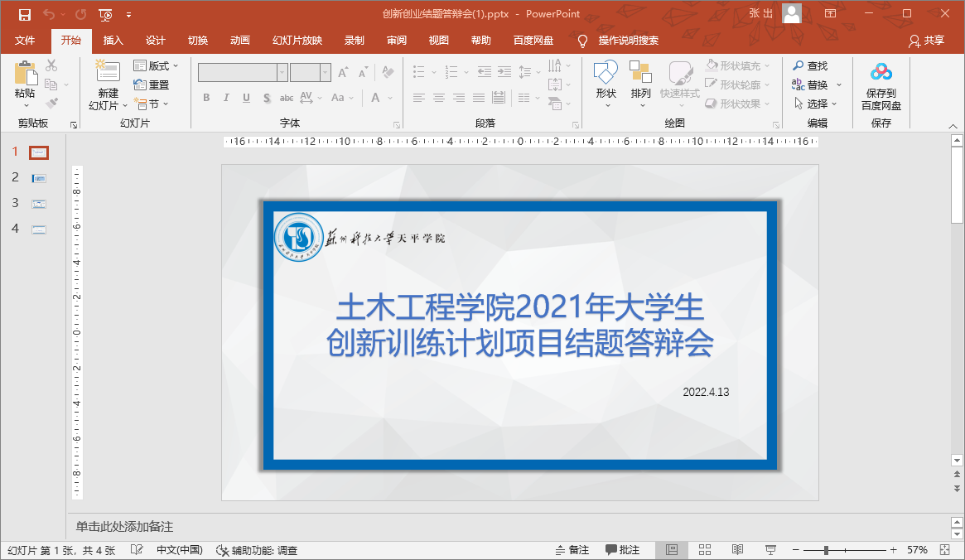Open the 插入 ribbon tab
Screen dimensions: 965x560
pos(113,41)
